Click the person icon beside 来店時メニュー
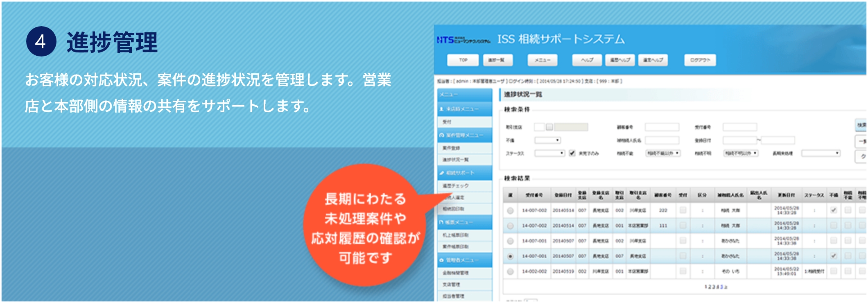The height and width of the screenshot is (303, 868). pyautogui.click(x=442, y=109)
